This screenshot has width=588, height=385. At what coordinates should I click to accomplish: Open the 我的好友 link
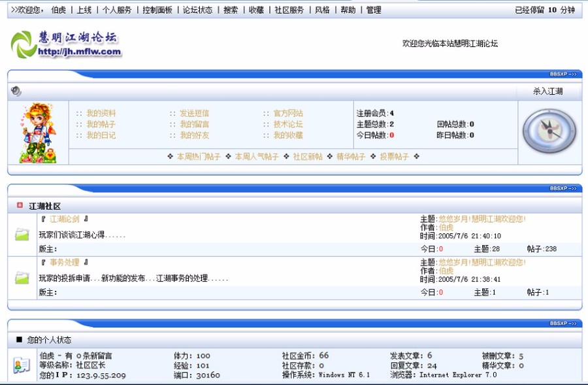(x=194, y=135)
